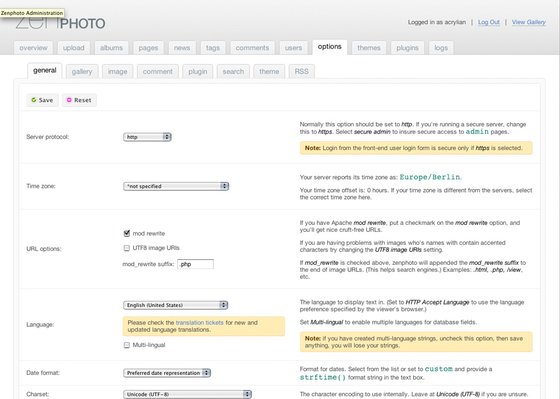560x399 pixels.
Task: Open the Language dropdown
Action: [x=175, y=305]
